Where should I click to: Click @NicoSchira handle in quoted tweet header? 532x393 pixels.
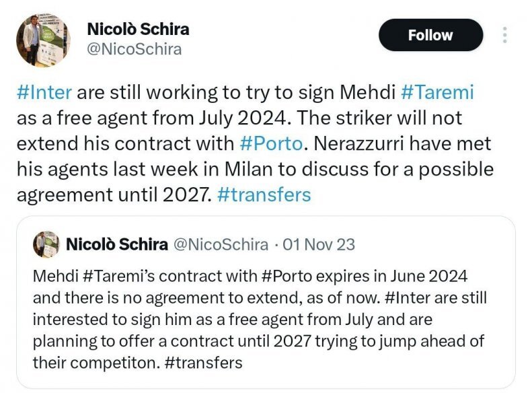tap(221, 244)
